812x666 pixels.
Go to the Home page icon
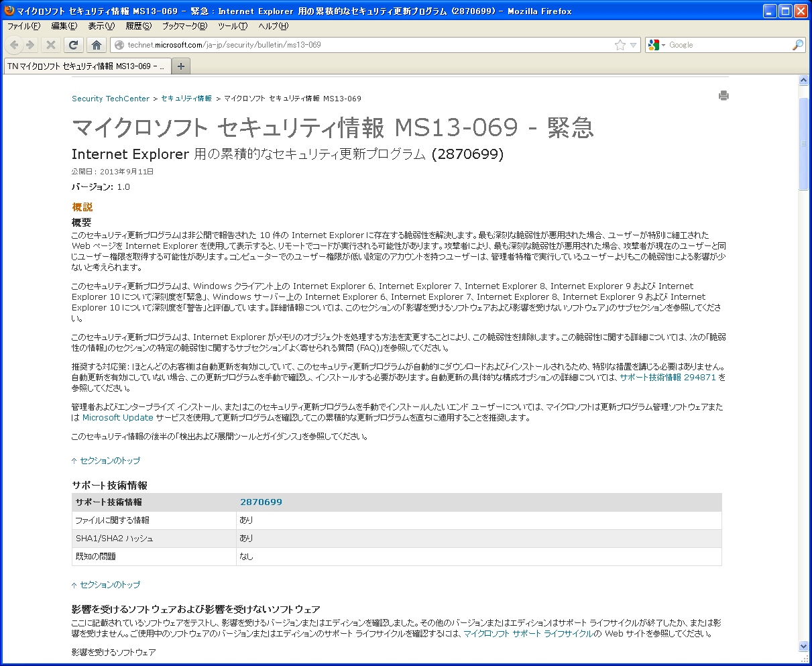96,45
